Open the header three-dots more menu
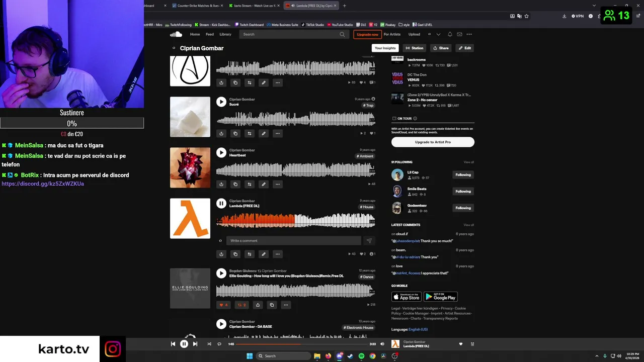 click(x=469, y=34)
